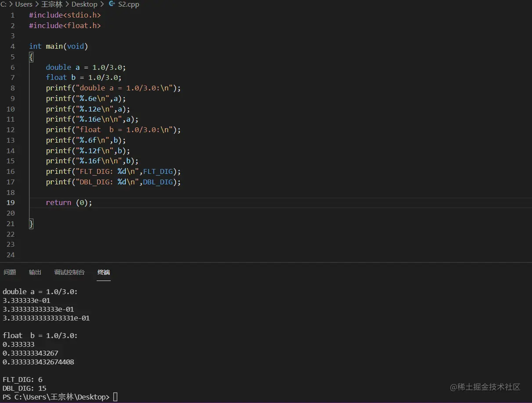Screen dimensions: 532x403
Task: Click the DBL_DIG macro in line 17
Action: click(x=158, y=182)
